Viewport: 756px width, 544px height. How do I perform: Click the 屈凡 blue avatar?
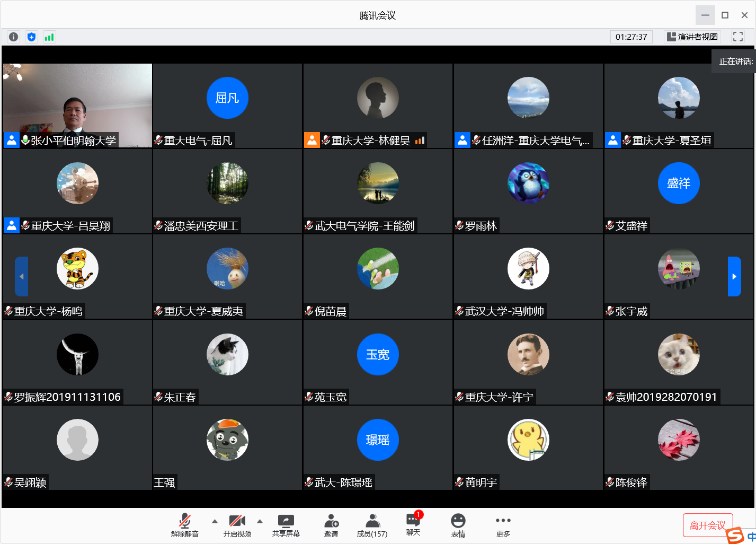pos(227,98)
